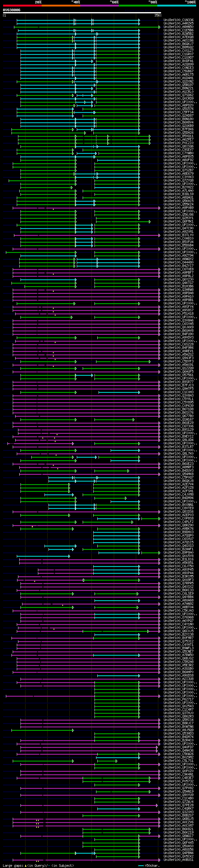
Task: Select the UniRef100_B6K821 hit label
Action: 178,829
